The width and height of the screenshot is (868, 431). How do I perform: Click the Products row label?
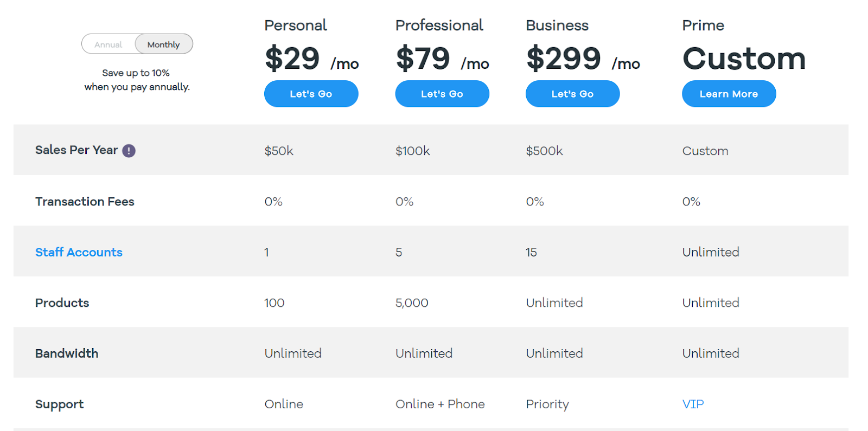point(62,303)
